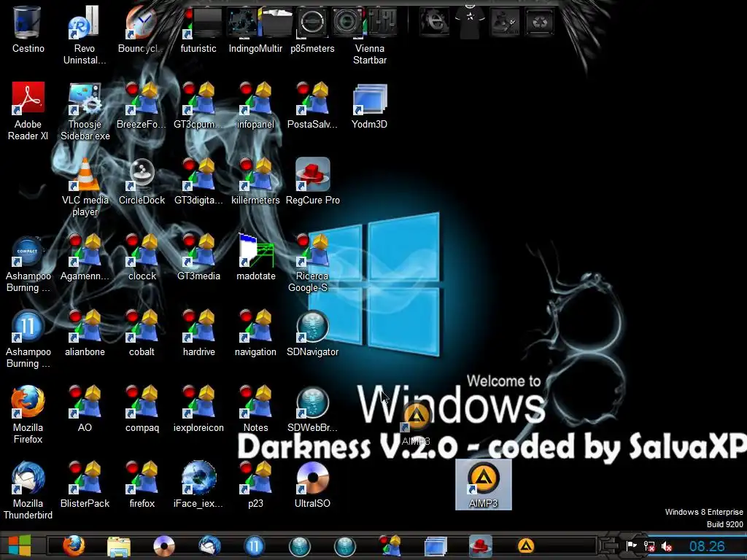
Task: Select the IndingoMultir desktop shortcut
Action: point(255,29)
